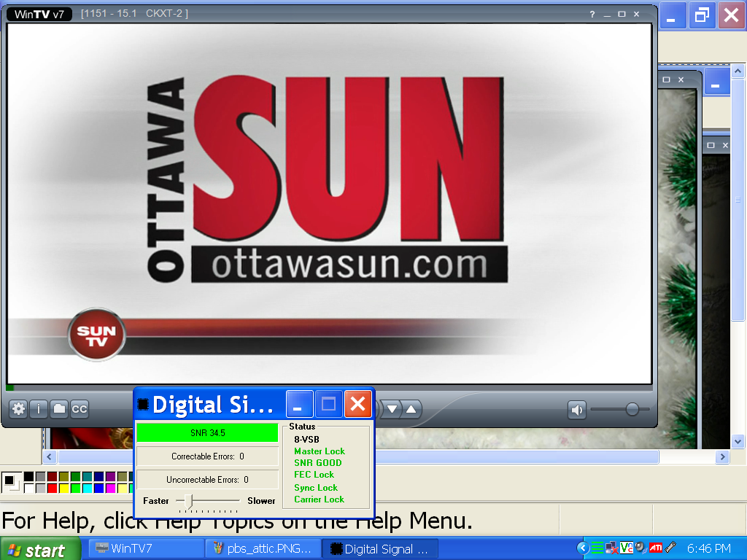
Task: Click the 8-VSB modulation status text
Action: point(306,440)
